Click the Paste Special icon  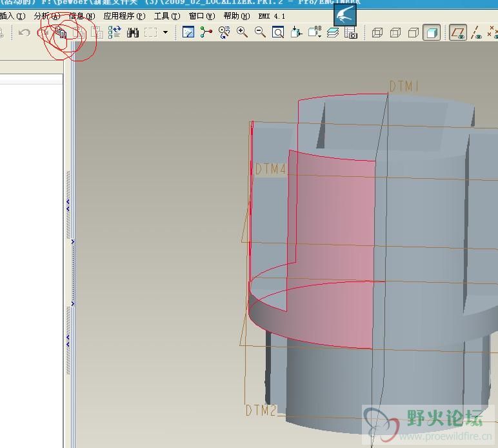click(x=97, y=33)
